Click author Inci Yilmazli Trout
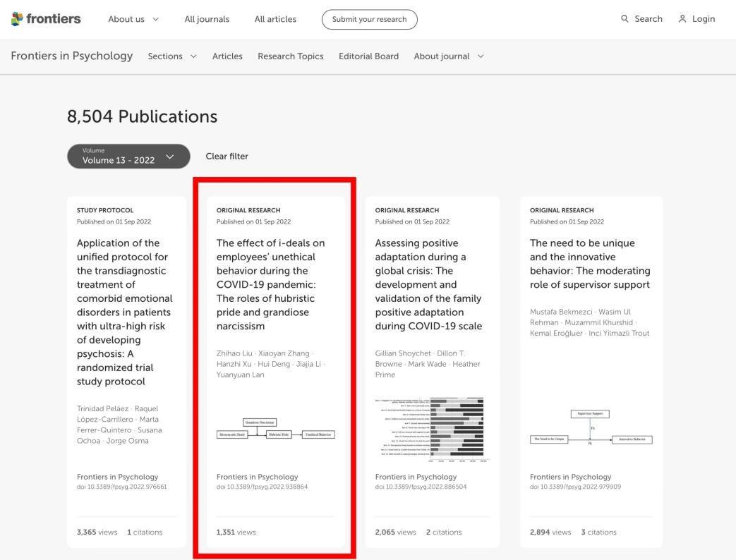This screenshot has width=736, height=560. coord(619,333)
